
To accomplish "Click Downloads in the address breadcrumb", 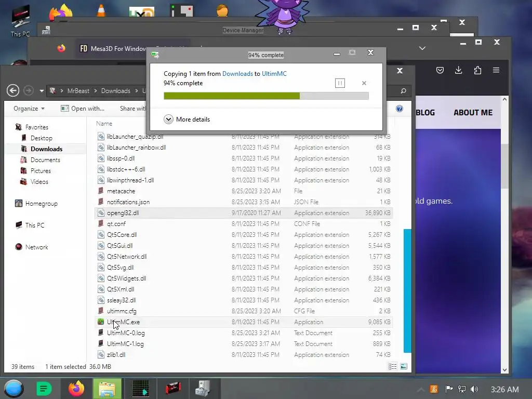I will [x=116, y=91].
